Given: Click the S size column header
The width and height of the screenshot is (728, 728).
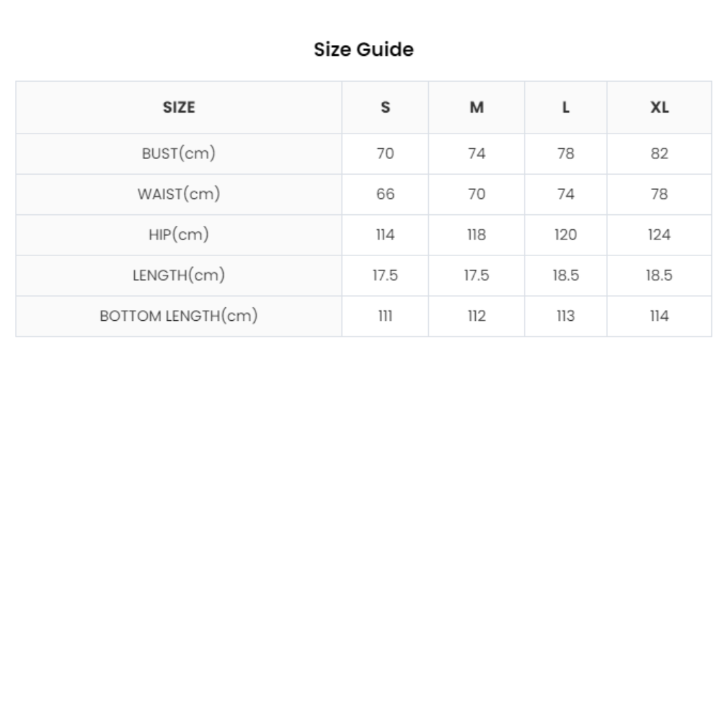Looking at the screenshot, I should 385,107.
